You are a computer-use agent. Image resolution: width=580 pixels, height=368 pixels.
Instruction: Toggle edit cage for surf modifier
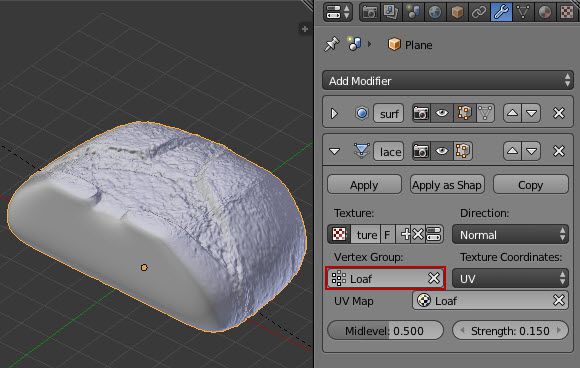pyautogui.click(x=485, y=113)
